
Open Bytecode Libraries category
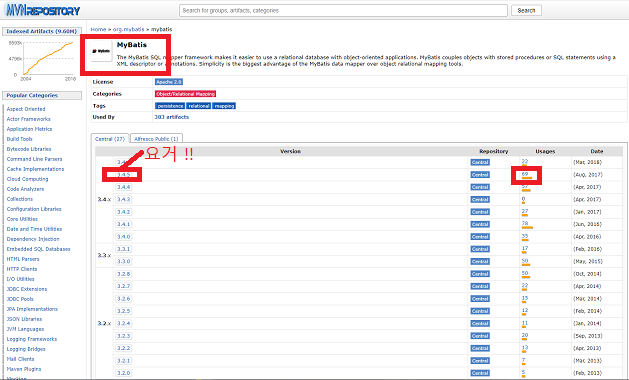[29, 149]
